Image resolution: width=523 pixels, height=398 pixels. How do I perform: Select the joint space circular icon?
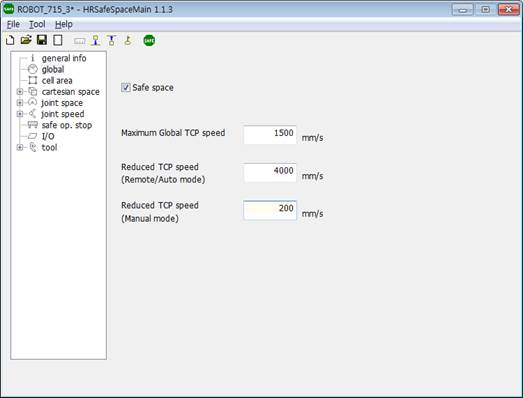pos(32,102)
